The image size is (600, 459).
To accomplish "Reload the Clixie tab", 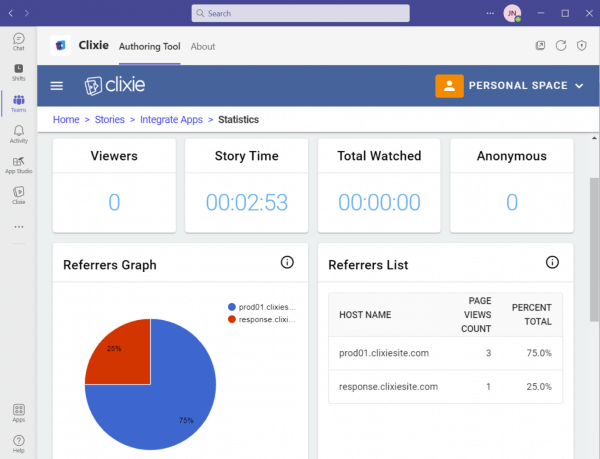I will (x=561, y=46).
